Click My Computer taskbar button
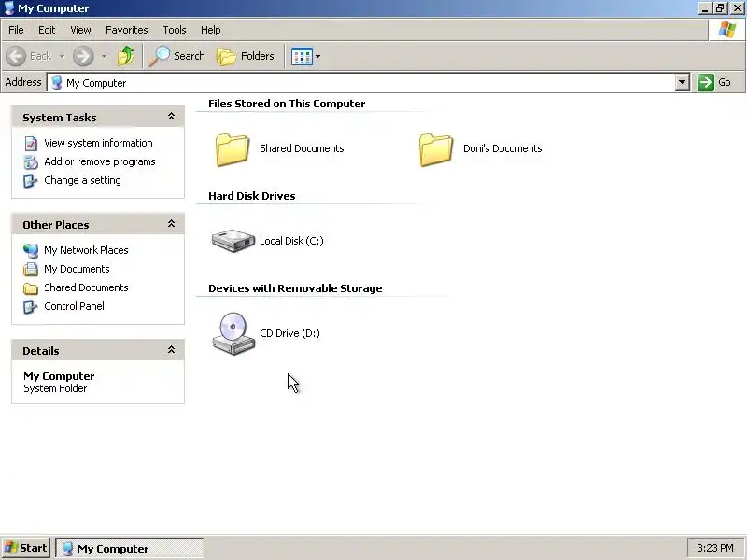 tap(130, 548)
